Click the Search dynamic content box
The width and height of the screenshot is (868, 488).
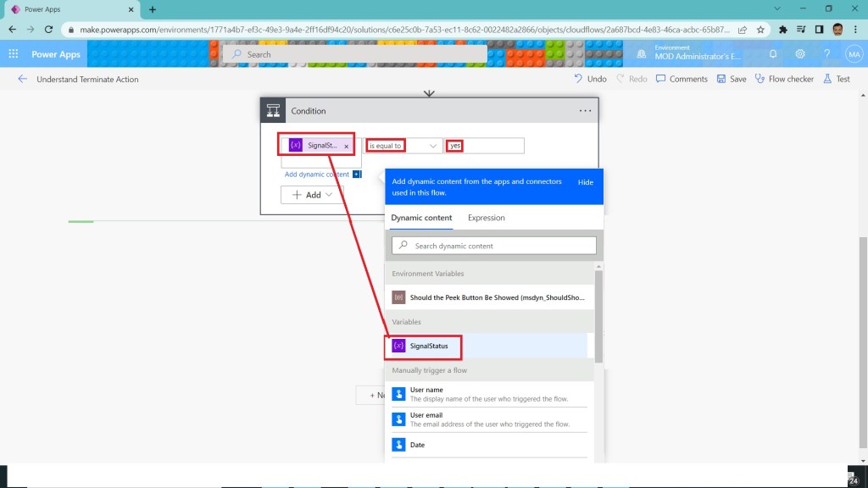494,246
